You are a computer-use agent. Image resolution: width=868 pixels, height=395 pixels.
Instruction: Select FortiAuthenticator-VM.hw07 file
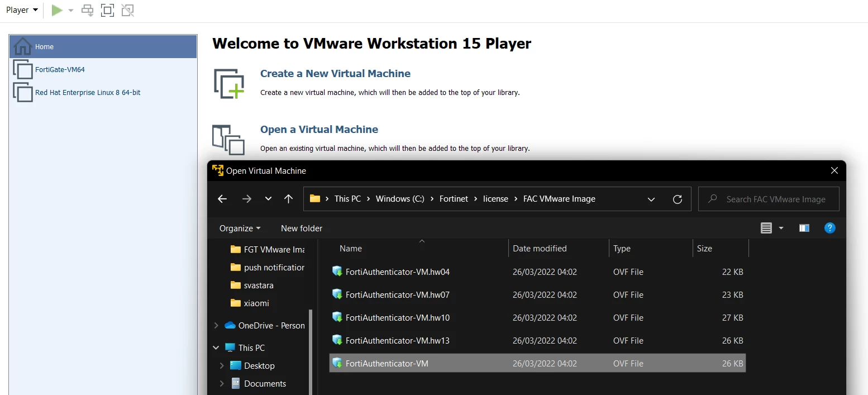click(x=537, y=294)
